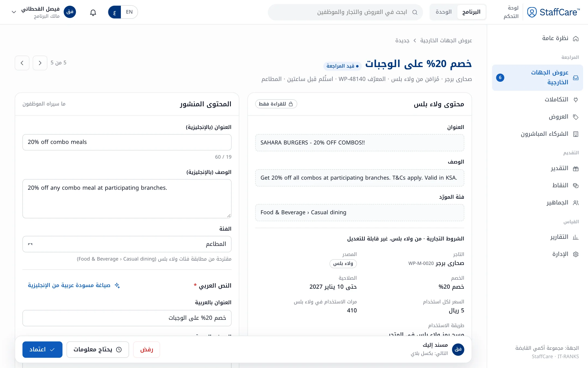Reject offer with رفض button
This screenshot has width=588, height=368.
click(x=146, y=349)
